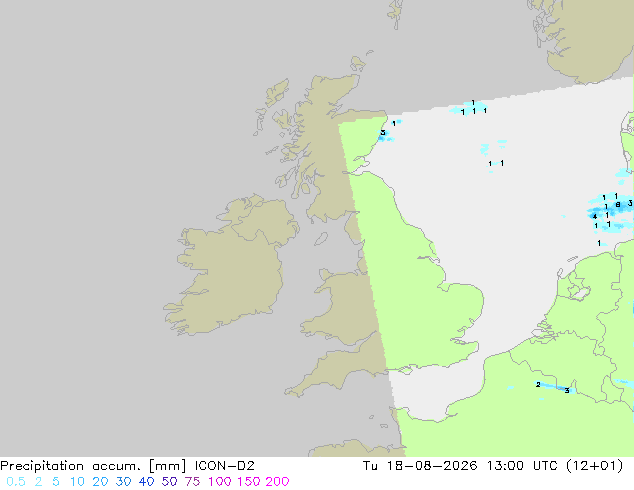Image resolution: width=634 pixels, height=490 pixels.
Task: Select the 10 mm legend value
Action: [x=77, y=482]
